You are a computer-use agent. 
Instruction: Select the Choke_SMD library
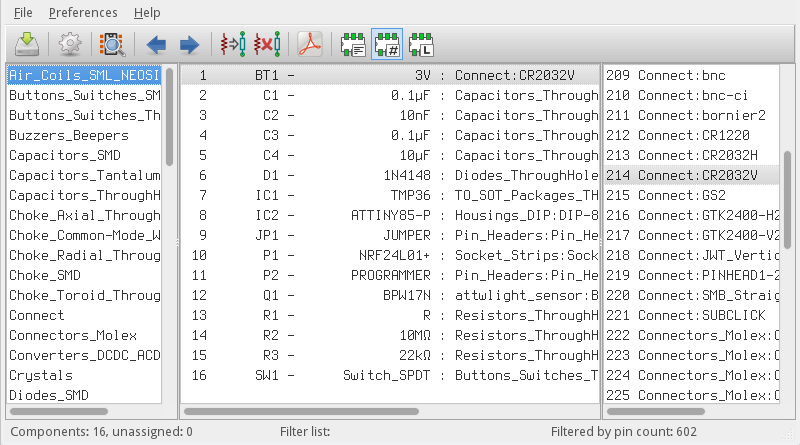[x=84, y=276]
